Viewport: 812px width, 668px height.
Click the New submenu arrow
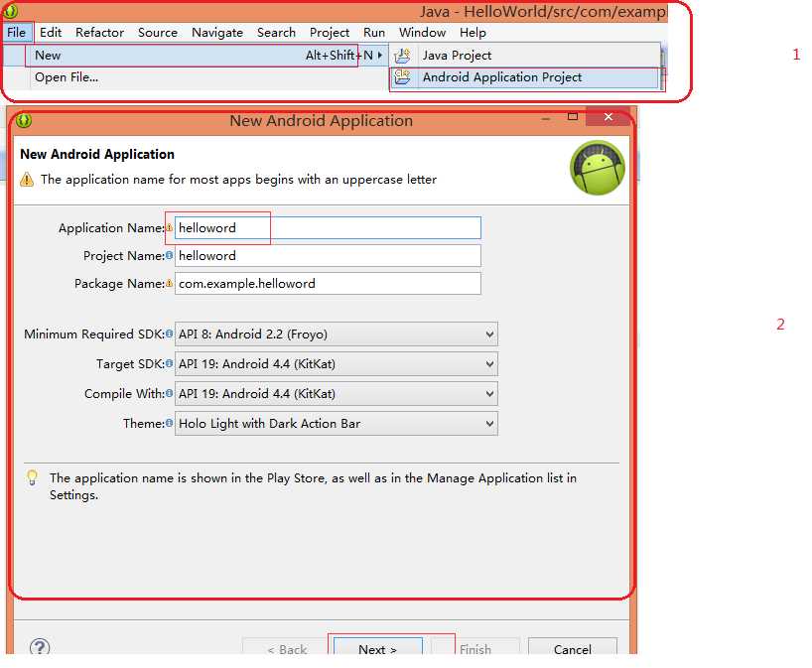tap(379, 55)
